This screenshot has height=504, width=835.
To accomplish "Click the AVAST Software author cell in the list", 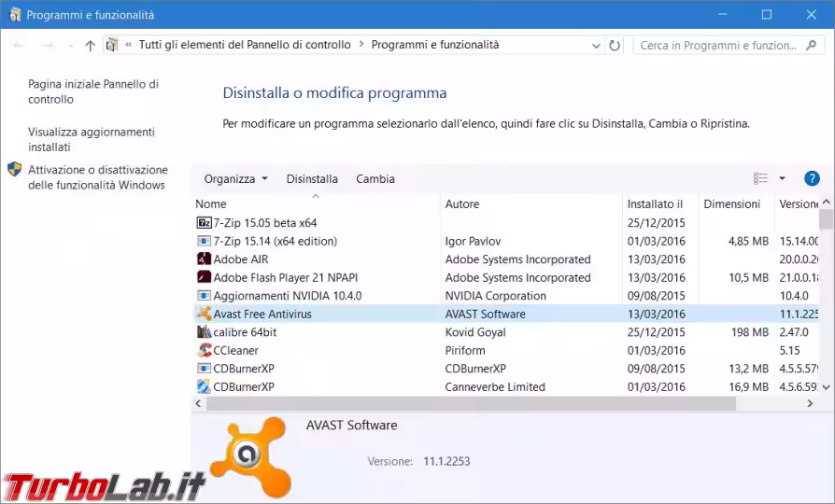I will pyautogui.click(x=485, y=314).
